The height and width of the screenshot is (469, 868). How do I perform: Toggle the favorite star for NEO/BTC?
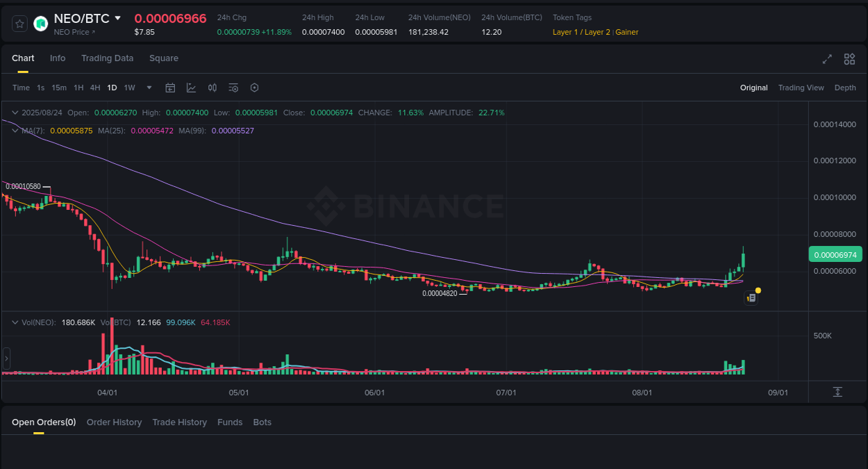(x=19, y=23)
